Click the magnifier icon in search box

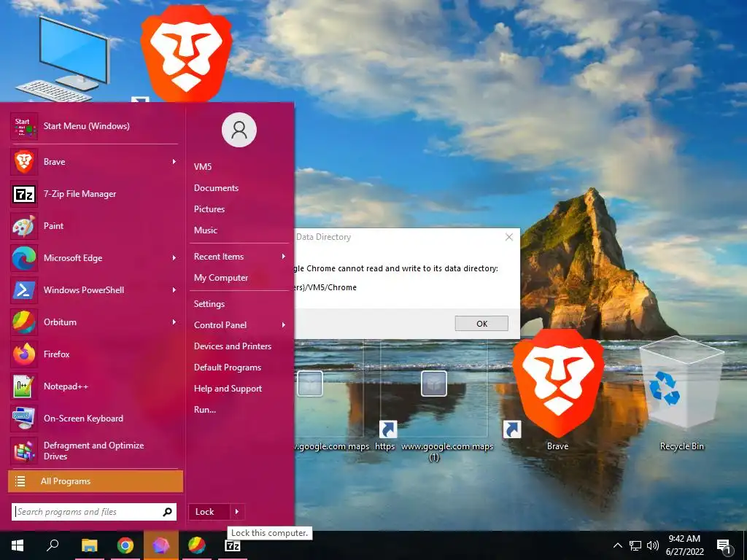[167, 512]
